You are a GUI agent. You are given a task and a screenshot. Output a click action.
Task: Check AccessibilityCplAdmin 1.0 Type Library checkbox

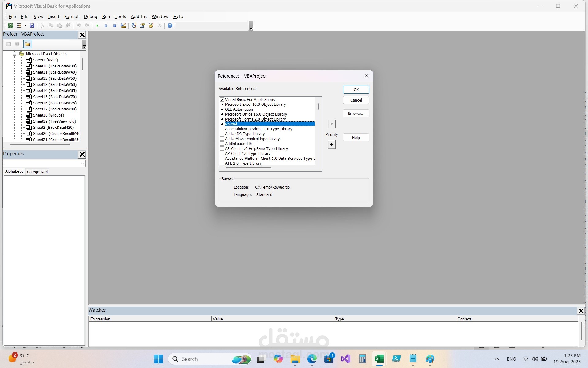pyautogui.click(x=222, y=129)
